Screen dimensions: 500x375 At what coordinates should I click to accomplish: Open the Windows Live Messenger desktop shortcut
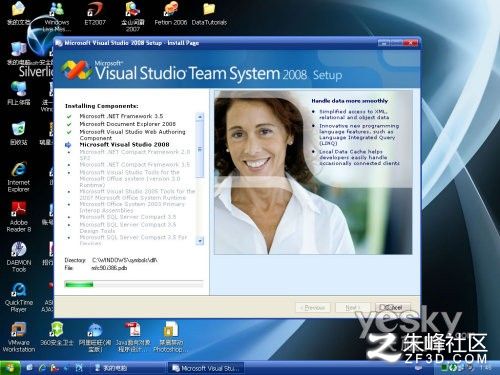pyautogui.click(x=57, y=15)
